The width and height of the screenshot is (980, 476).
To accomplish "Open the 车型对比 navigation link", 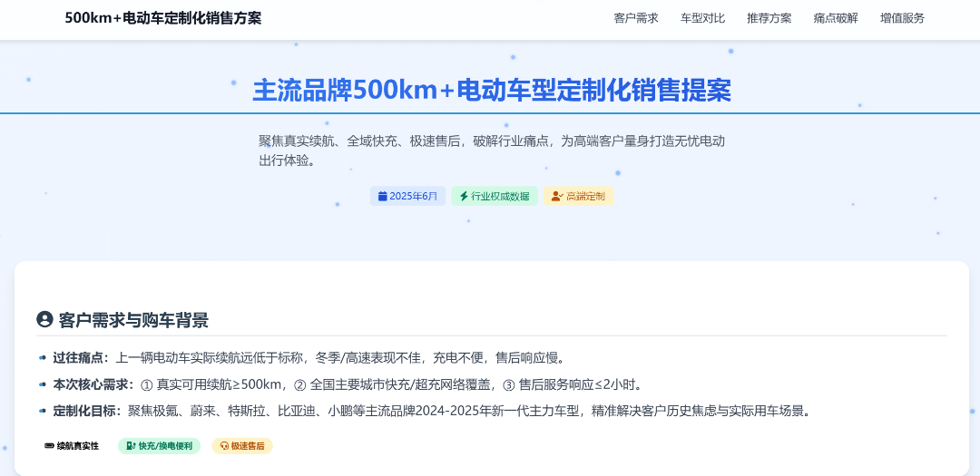I will tap(702, 18).
